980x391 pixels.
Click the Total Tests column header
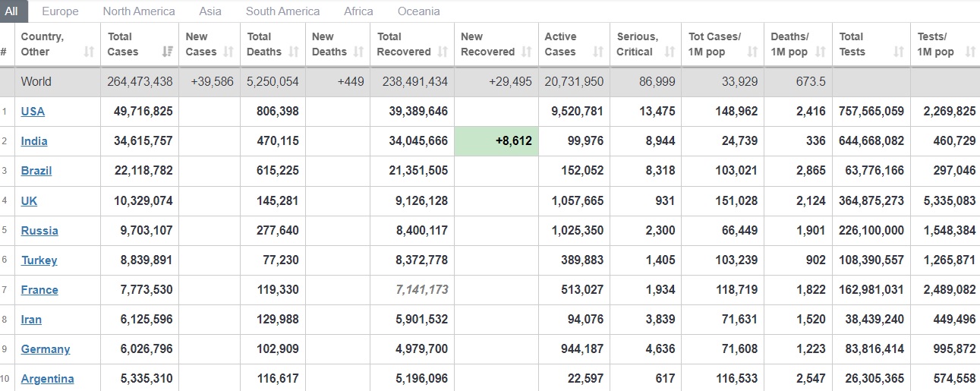click(871, 44)
